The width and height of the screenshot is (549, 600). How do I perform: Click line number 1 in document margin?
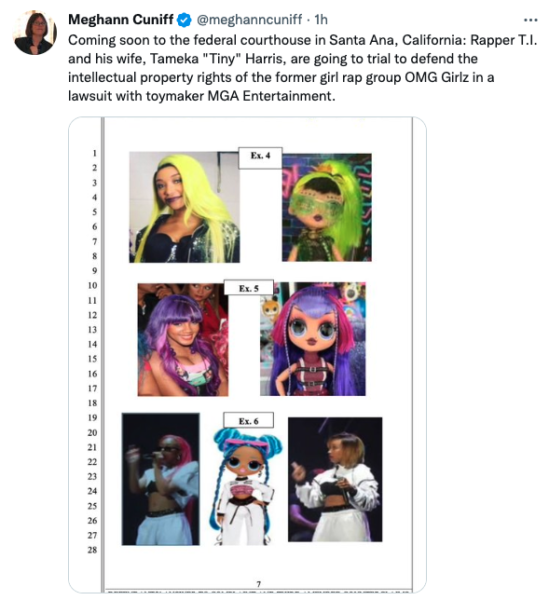pos(94,153)
